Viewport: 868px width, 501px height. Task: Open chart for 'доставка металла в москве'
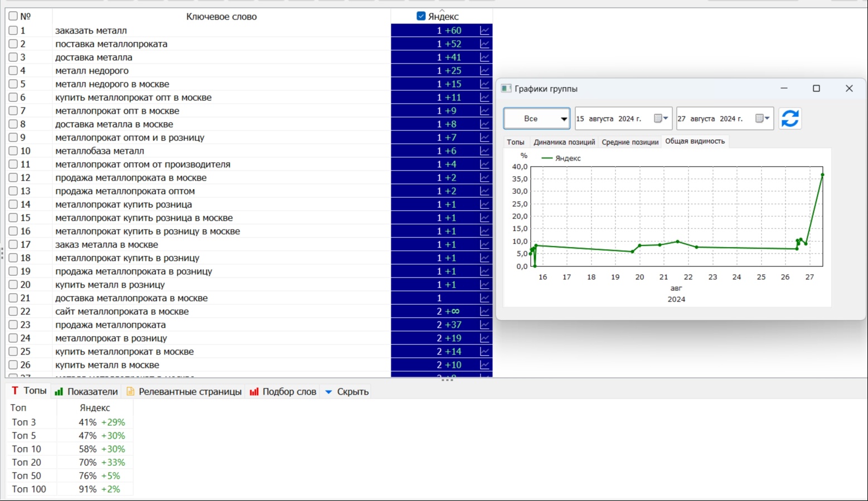(x=484, y=124)
